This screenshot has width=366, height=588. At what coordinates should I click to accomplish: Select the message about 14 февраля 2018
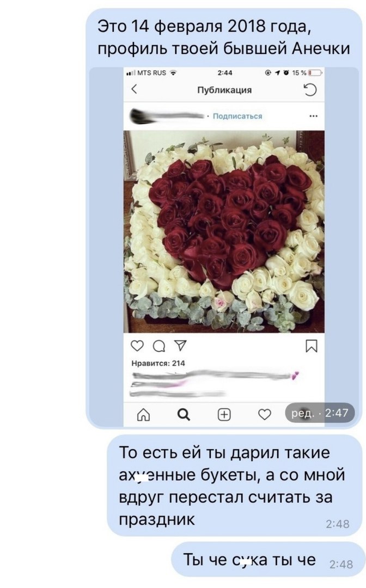[x=224, y=38]
